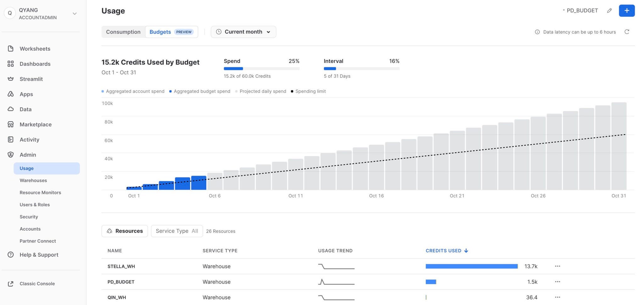This screenshot has height=305, width=644.
Task: Refresh usage data with reload icon
Action: coord(626,32)
